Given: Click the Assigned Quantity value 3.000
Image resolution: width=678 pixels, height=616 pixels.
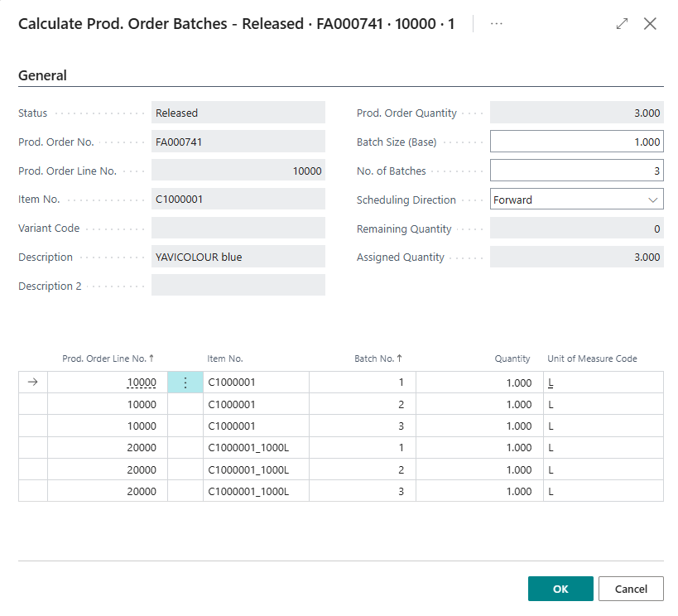Looking at the screenshot, I should [x=577, y=257].
